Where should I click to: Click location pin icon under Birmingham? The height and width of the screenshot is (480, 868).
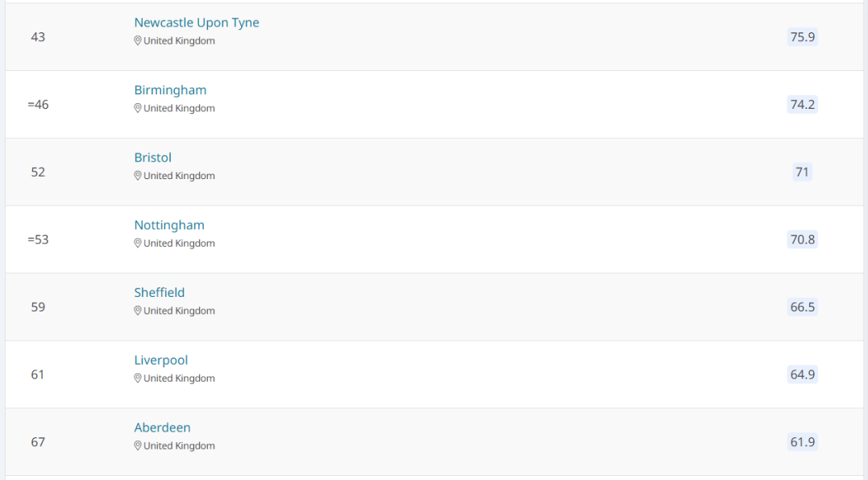tap(137, 109)
